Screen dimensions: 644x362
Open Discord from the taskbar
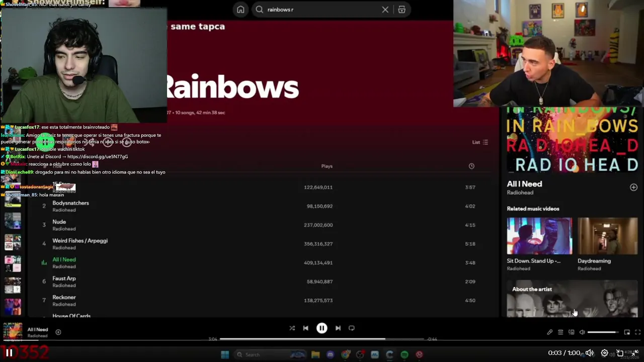pos(330,354)
